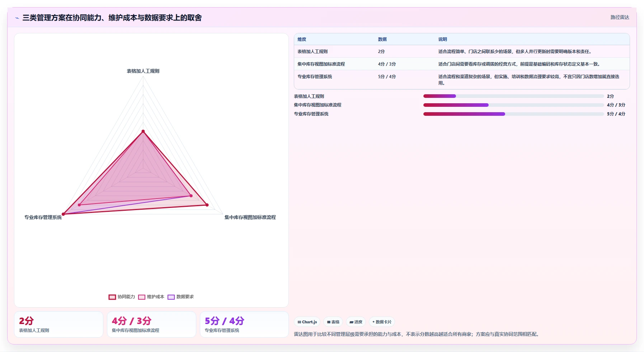Click the 说明 column header

pos(442,39)
